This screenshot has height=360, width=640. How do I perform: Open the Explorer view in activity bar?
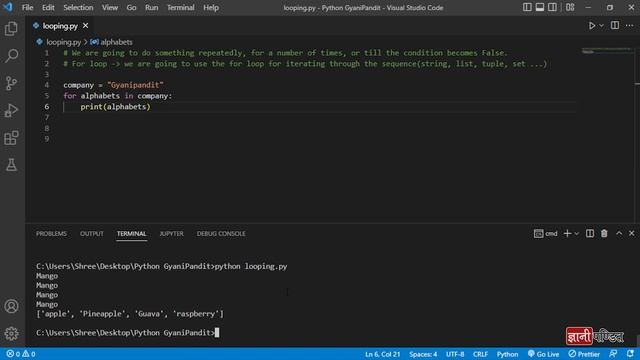click(x=11, y=29)
